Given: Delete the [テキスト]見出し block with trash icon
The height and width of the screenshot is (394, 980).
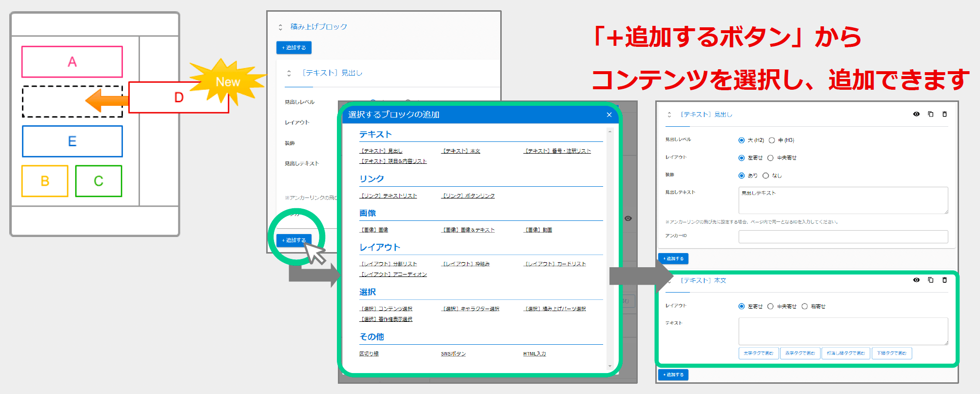Looking at the screenshot, I should point(944,114).
